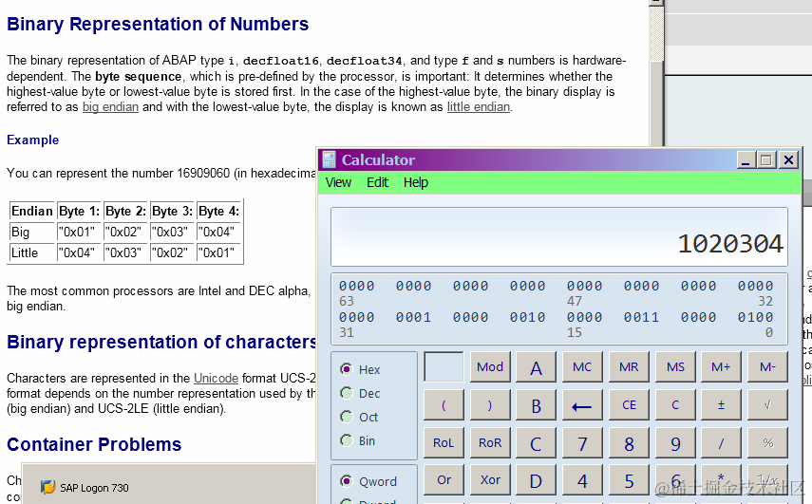Click the Endian table header cell
812x504 pixels.
[x=32, y=211]
